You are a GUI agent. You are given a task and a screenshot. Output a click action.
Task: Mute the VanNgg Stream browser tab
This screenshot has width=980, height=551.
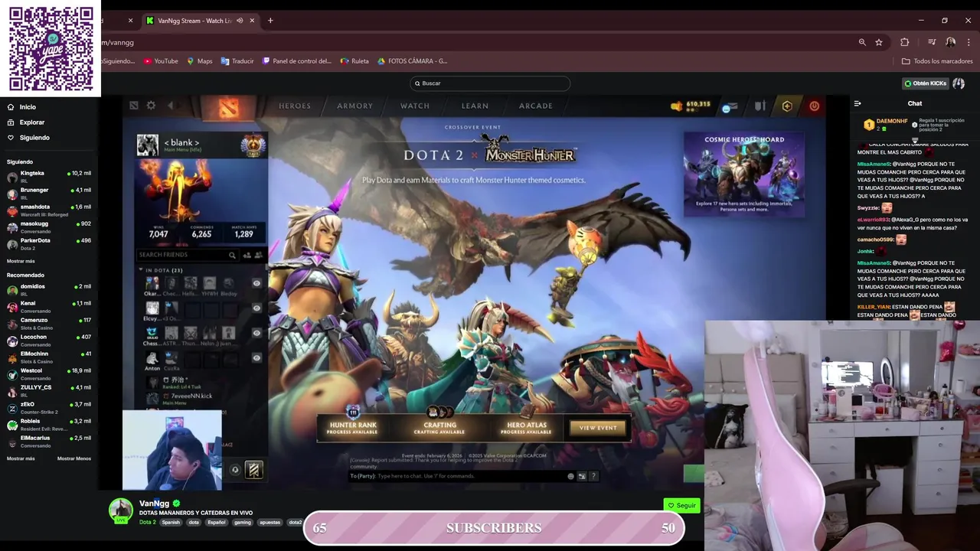[x=240, y=21]
